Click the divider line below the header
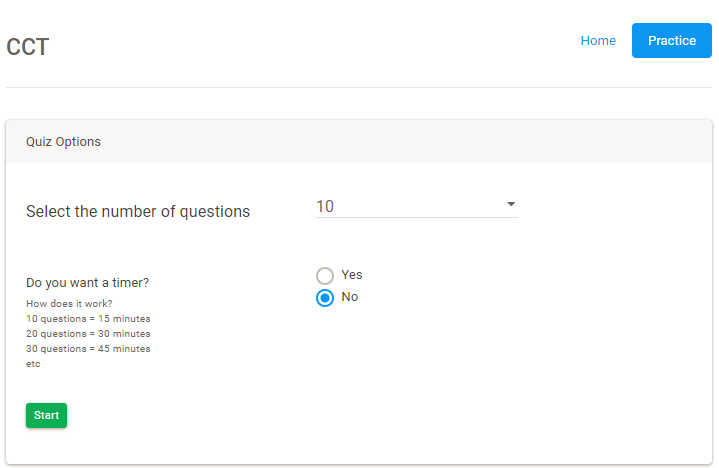 coord(359,88)
